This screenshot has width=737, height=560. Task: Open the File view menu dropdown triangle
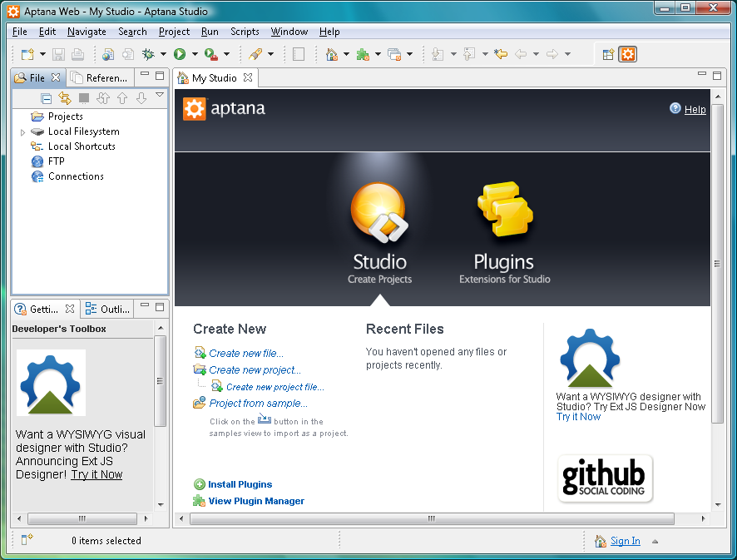(160, 95)
